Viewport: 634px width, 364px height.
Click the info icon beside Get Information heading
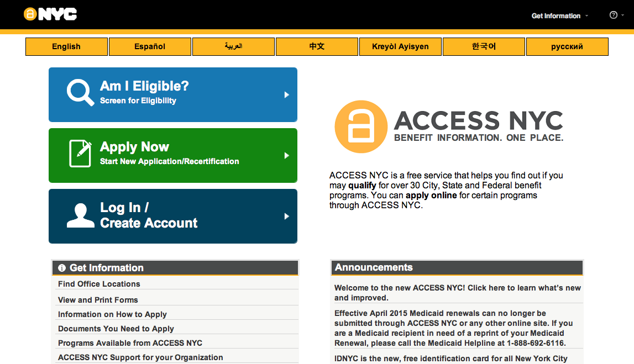tap(62, 268)
